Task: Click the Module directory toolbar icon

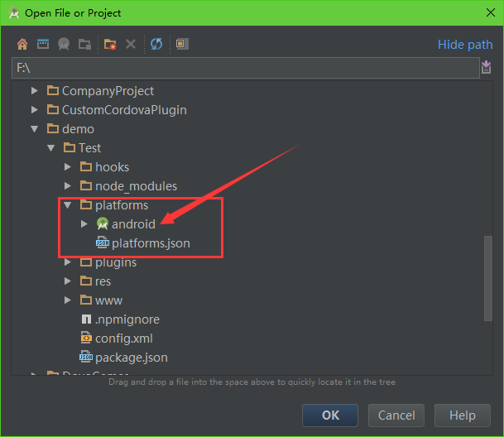Action: (85, 44)
